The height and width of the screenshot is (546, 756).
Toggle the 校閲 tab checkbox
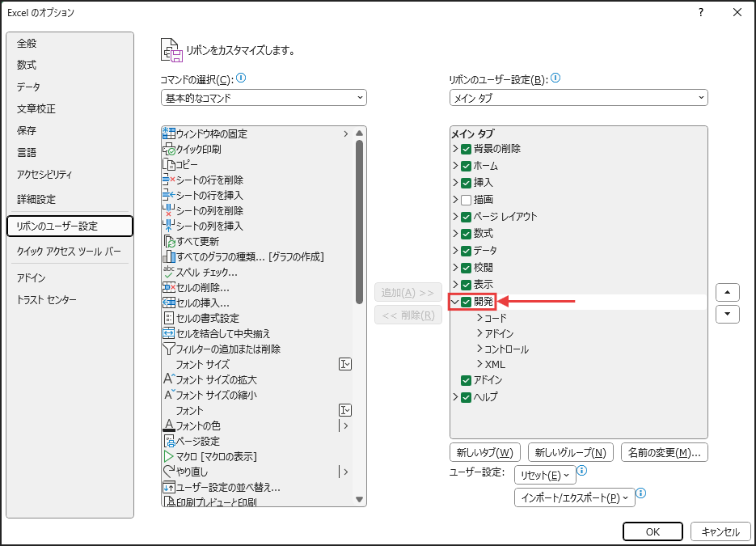[466, 268]
